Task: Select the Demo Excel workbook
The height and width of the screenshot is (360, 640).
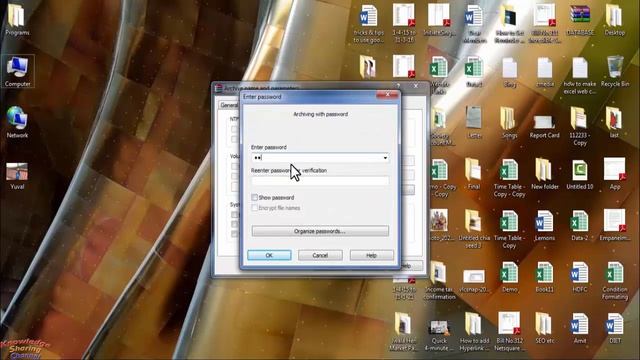Action: pos(509,277)
